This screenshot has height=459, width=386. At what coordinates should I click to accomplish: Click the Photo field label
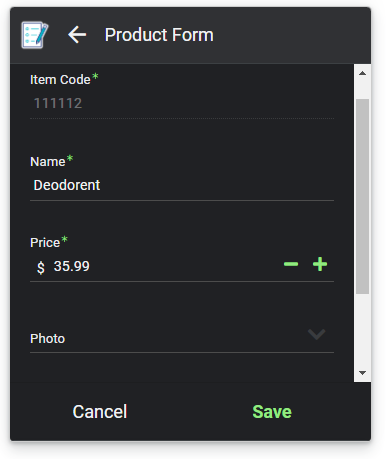tap(47, 339)
